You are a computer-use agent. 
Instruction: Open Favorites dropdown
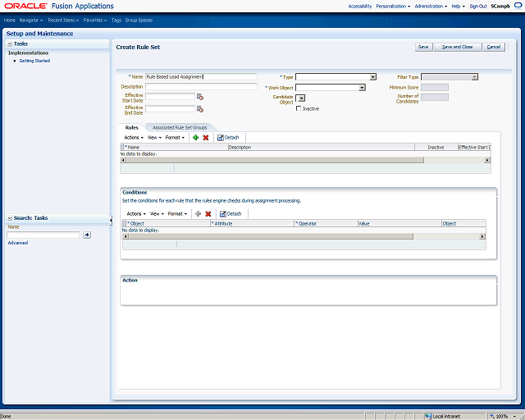coord(95,20)
